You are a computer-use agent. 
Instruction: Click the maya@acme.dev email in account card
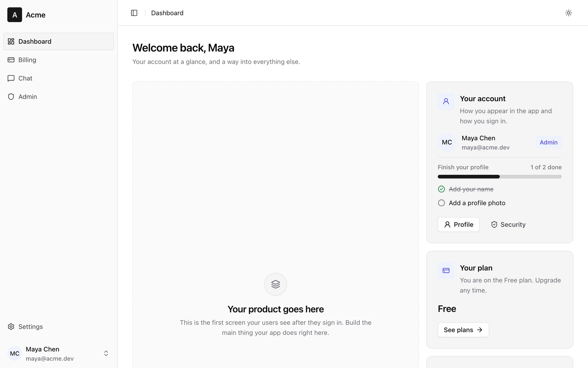point(486,147)
